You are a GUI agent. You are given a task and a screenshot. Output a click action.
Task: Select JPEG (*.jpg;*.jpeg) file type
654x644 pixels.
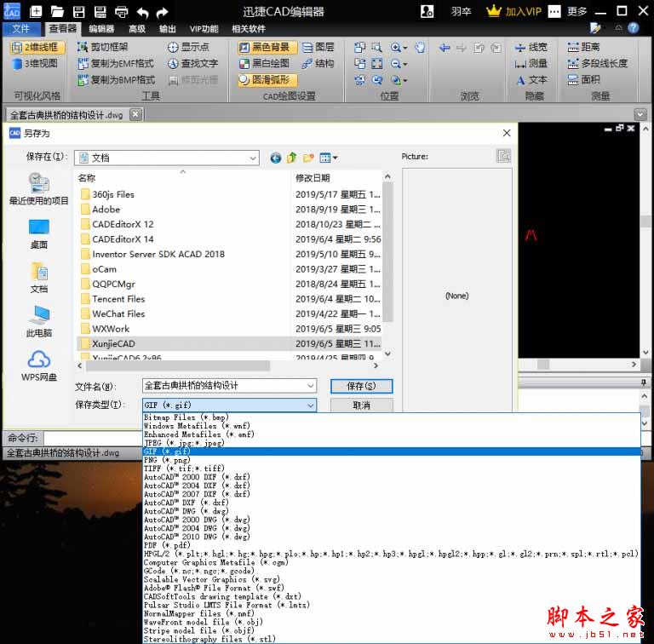pyautogui.click(x=392, y=443)
